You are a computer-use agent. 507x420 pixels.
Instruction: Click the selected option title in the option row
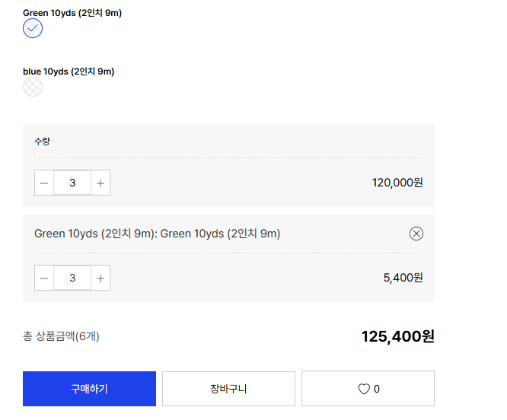point(157,234)
